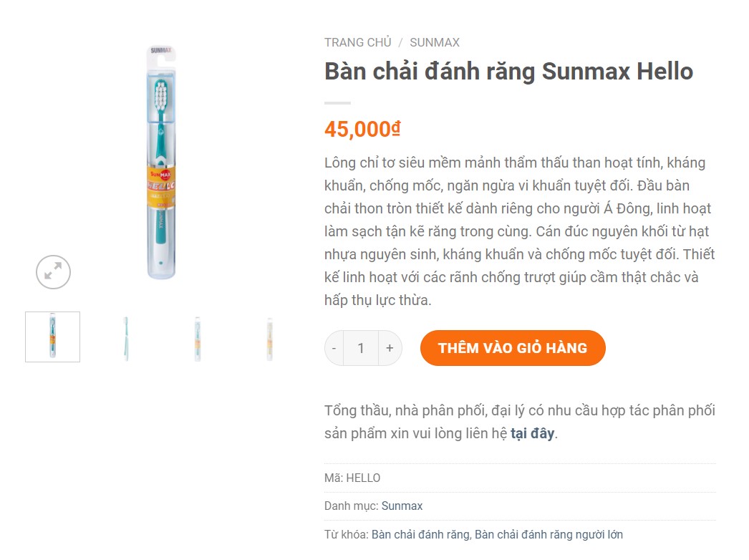Open the Sunmax category link

coord(401,506)
